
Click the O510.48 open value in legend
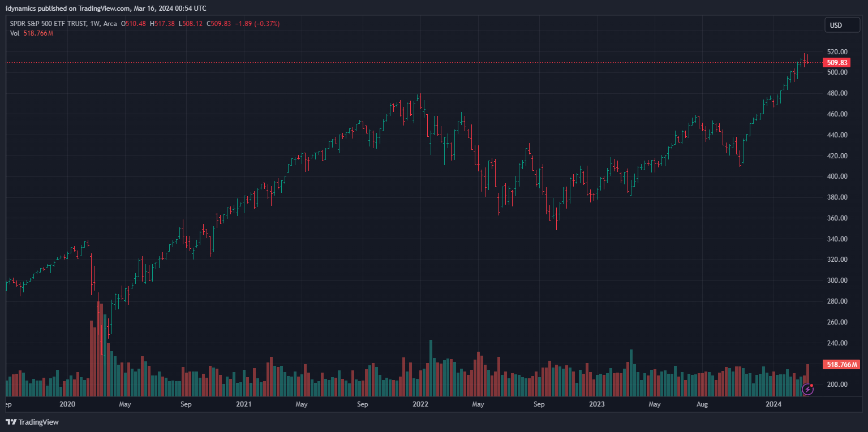point(134,24)
